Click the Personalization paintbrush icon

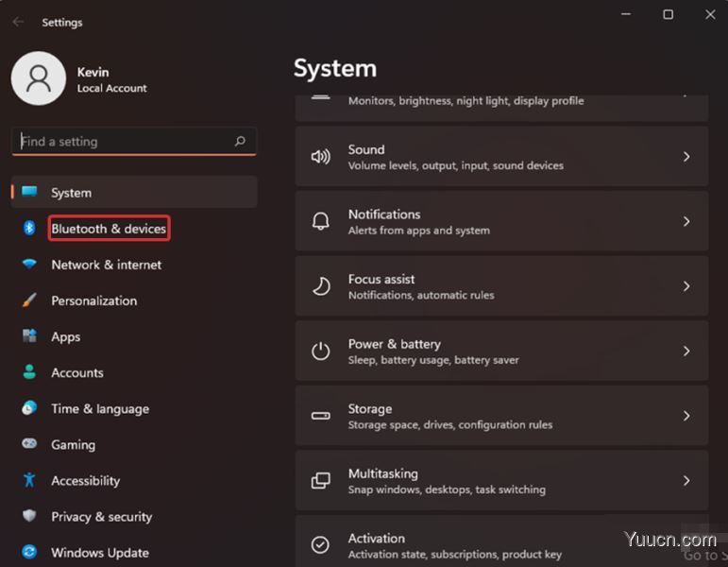29,301
